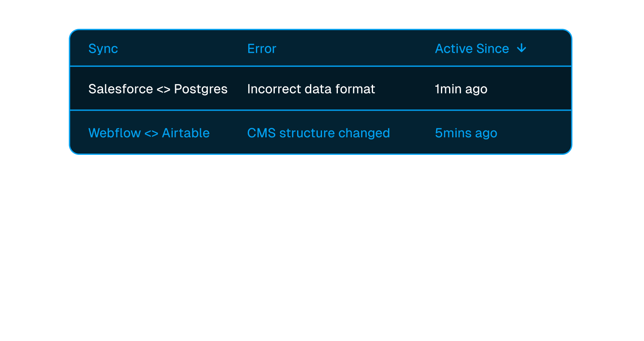Image resolution: width=644 pixels, height=341 pixels.
Task: Click the 5mins ago timestamp
Action: 466,133
